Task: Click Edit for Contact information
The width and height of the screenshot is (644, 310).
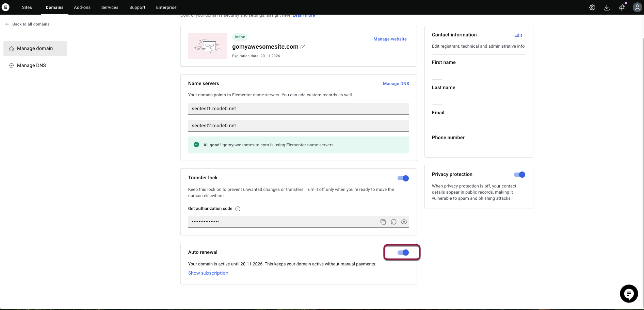Action: point(518,35)
